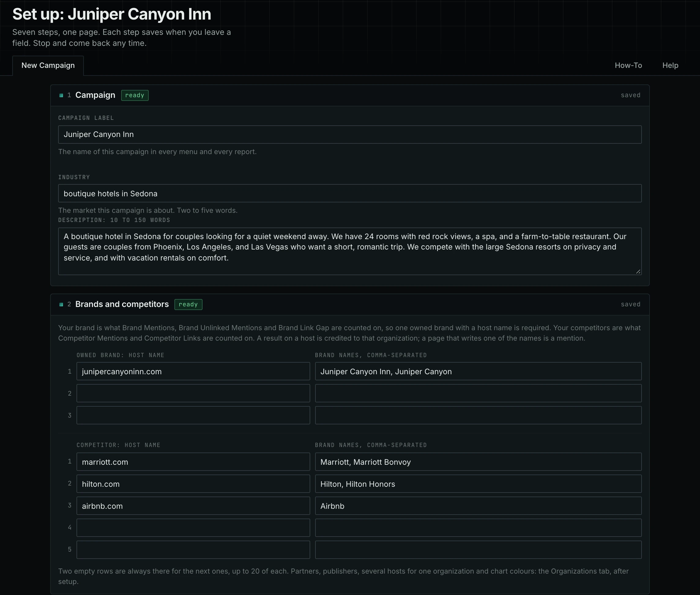
Task: Click the empty owned brand names row 3
Action: click(x=478, y=415)
